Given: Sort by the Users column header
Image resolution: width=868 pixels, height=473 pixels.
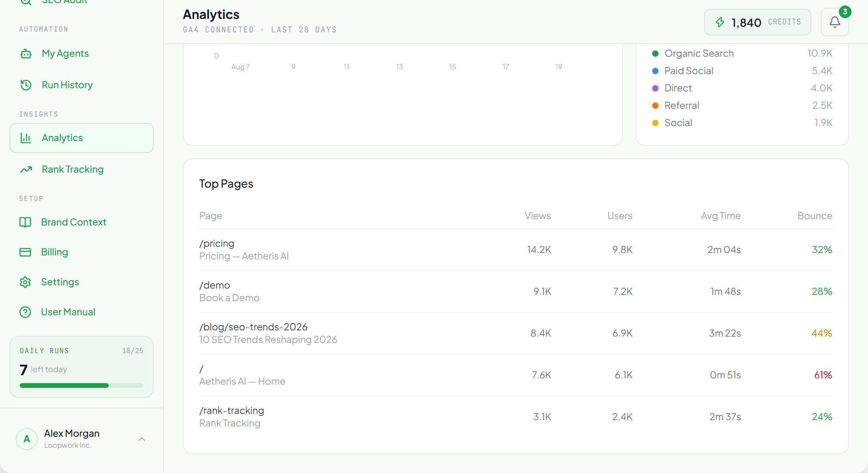Looking at the screenshot, I should click(620, 216).
